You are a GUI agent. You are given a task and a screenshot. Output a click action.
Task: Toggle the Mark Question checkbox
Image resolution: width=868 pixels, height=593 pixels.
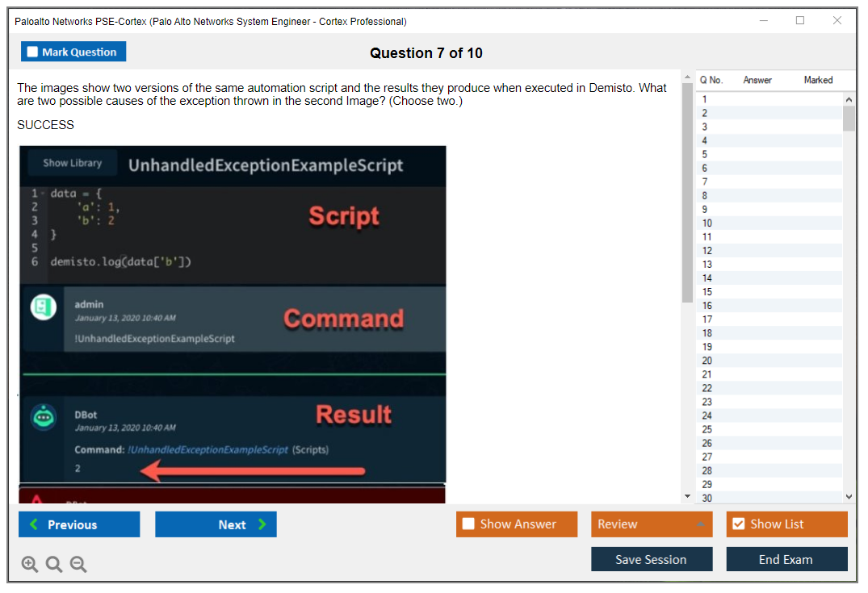[x=33, y=52]
